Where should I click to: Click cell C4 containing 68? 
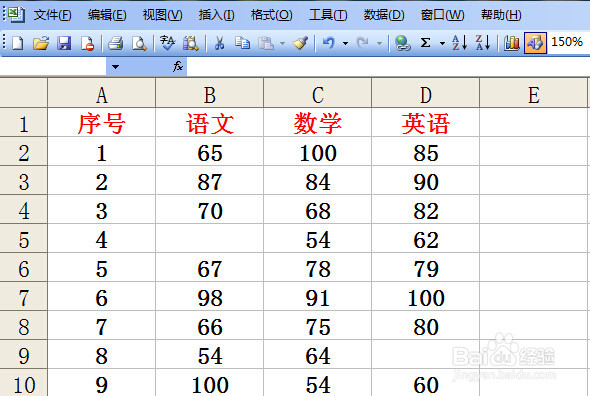pyautogui.click(x=318, y=210)
